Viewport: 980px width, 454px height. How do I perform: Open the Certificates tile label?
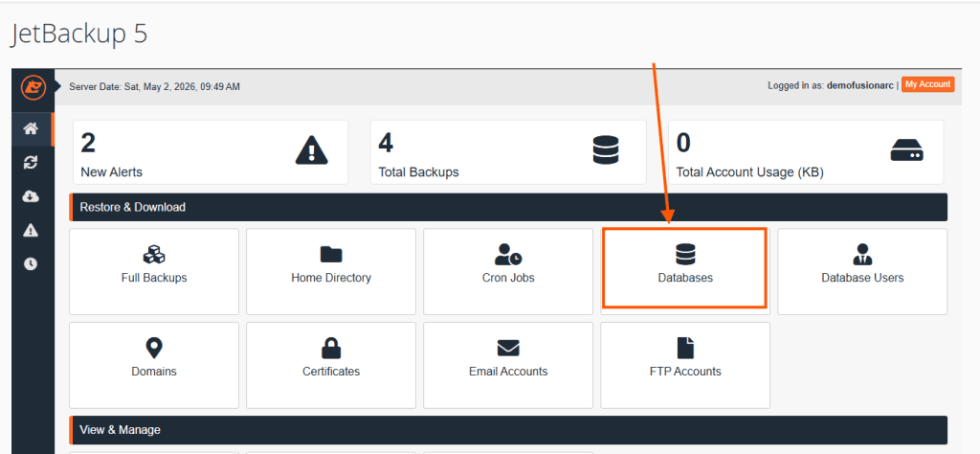[331, 372]
